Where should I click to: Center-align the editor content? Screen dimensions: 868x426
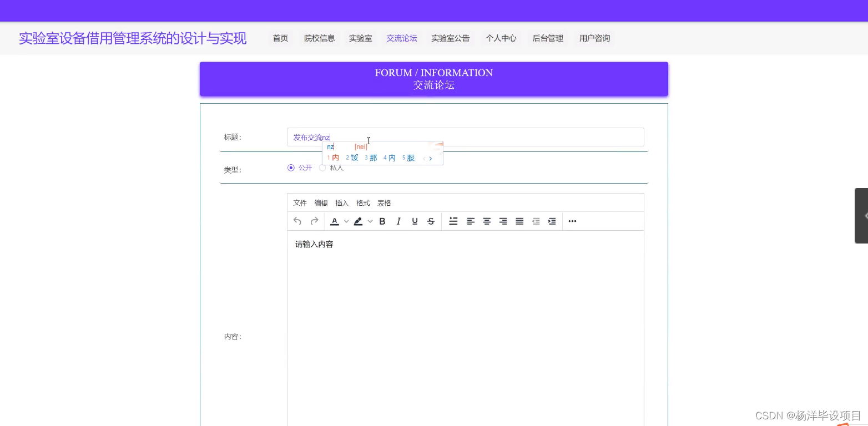(x=487, y=221)
